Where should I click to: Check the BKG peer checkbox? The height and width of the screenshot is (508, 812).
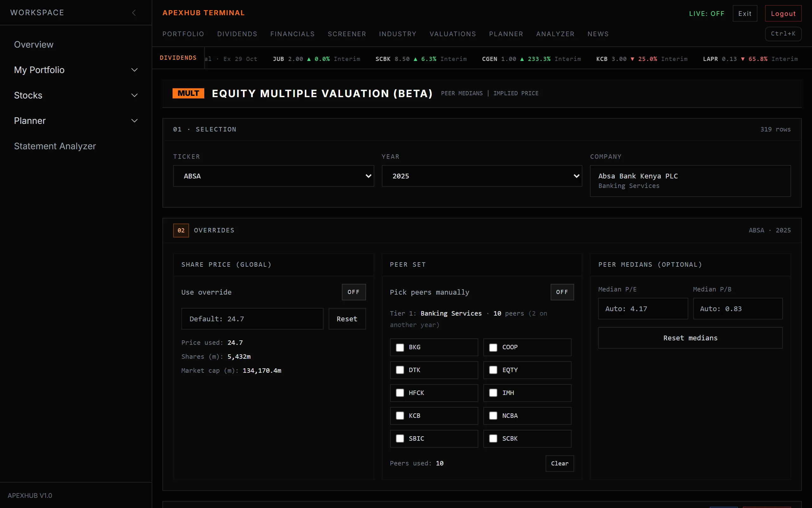tap(400, 347)
